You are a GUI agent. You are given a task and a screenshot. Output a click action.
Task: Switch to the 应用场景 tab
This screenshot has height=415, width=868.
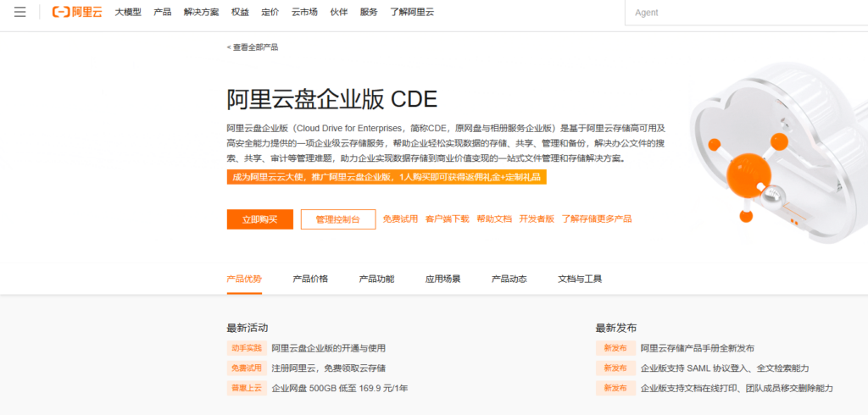442,279
